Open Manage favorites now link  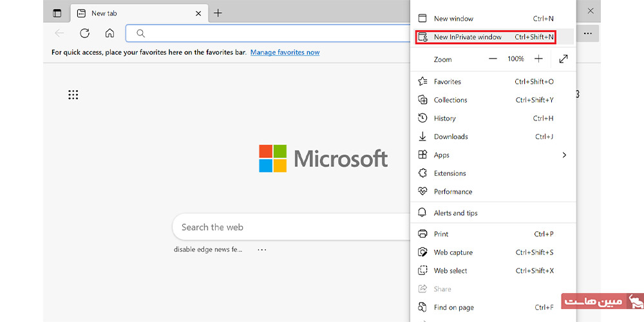285,52
